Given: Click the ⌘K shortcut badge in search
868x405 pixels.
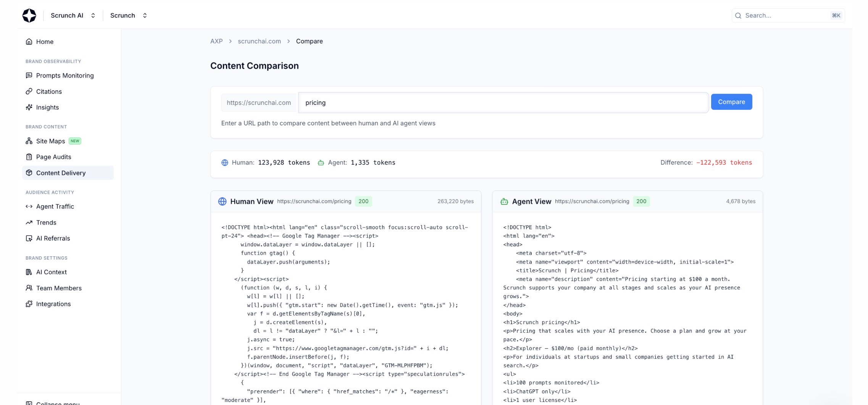Looking at the screenshot, I should (x=836, y=15).
